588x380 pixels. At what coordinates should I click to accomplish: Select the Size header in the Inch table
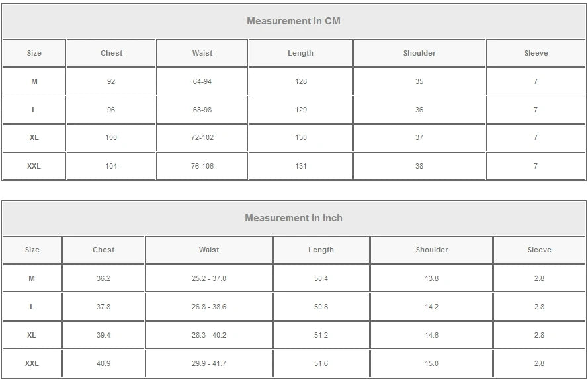(x=32, y=250)
